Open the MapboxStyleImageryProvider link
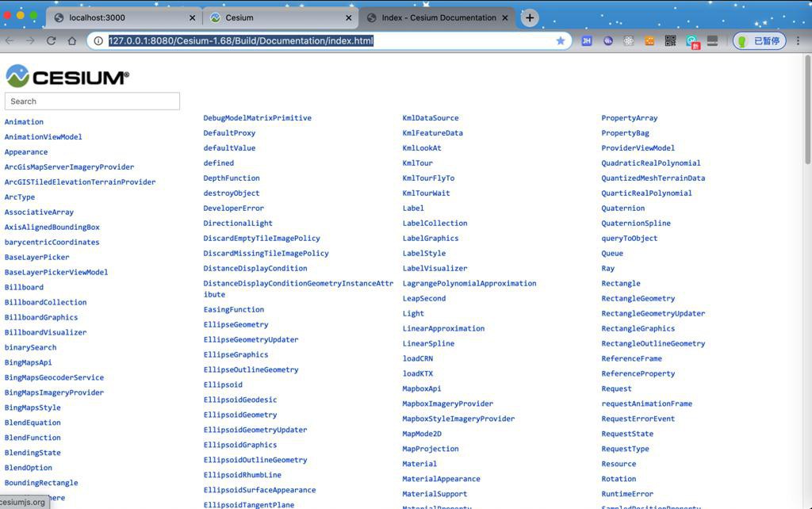The width and height of the screenshot is (812, 509). tap(458, 419)
